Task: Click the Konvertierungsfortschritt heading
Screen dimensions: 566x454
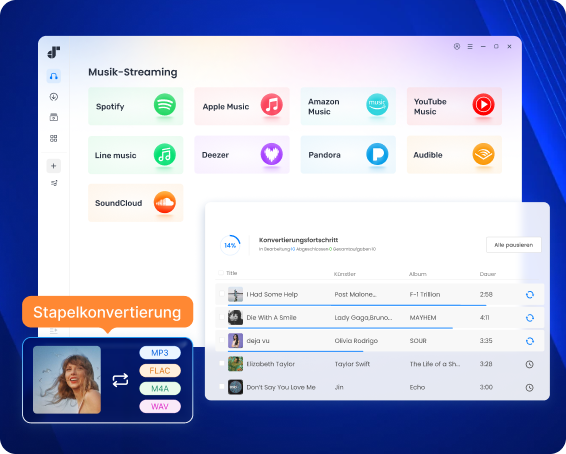Action: [x=299, y=240]
